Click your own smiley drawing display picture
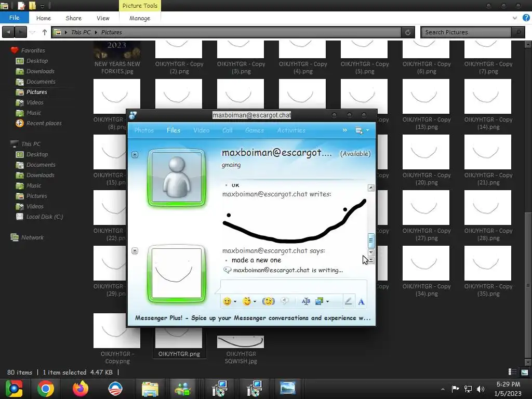The image size is (532, 399). [177, 273]
